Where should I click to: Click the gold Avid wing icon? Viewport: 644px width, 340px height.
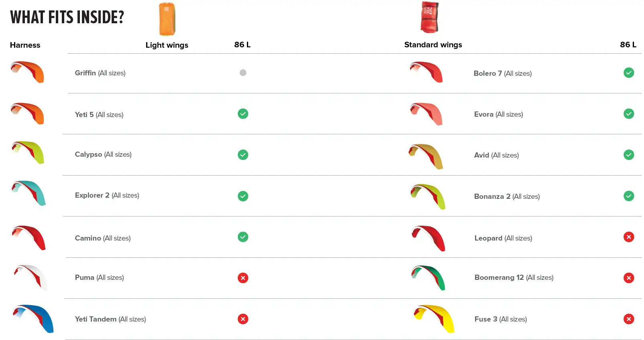point(426,156)
